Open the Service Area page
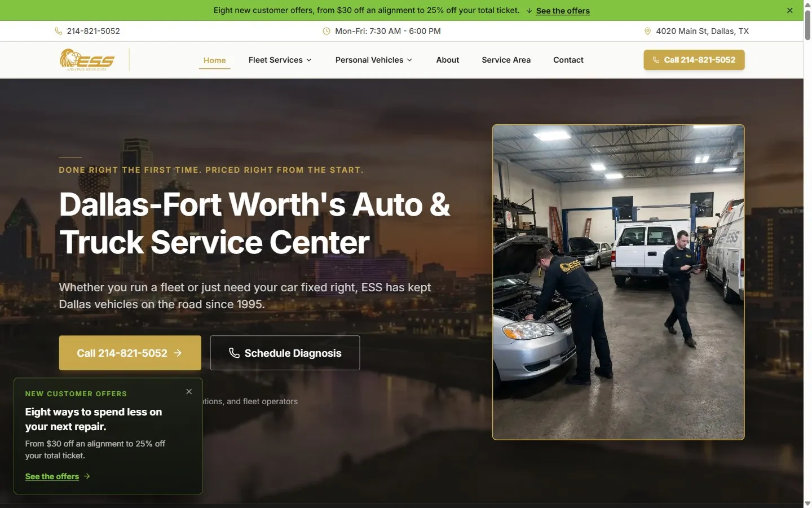 pos(506,60)
